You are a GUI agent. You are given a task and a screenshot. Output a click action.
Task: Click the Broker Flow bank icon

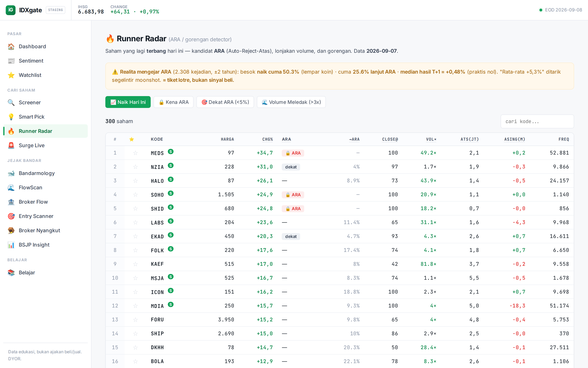tap(11, 202)
